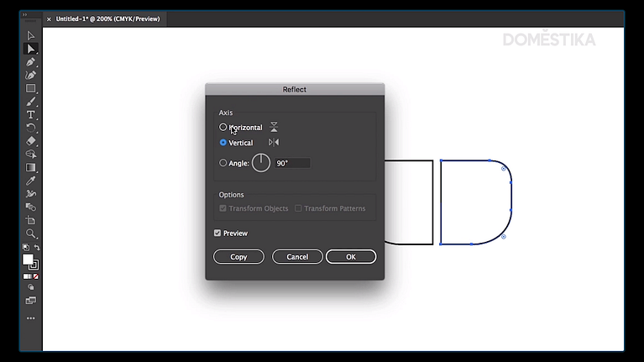Expand the toolbar with double-arrow
Screen dimensions: 644x362
point(24,14)
